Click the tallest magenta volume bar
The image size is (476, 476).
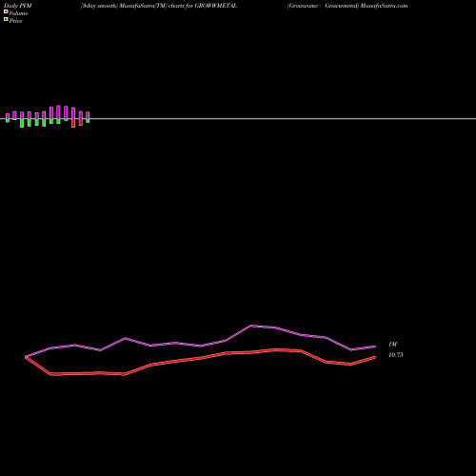point(58,112)
